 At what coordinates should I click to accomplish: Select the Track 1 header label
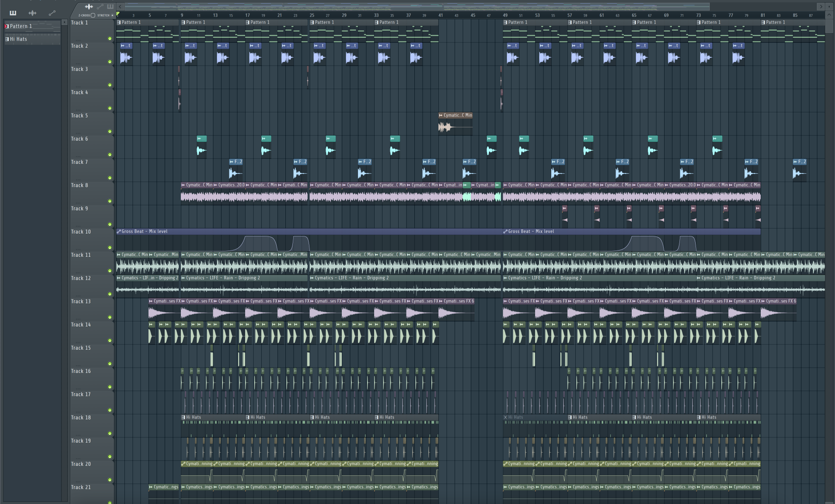click(x=79, y=23)
